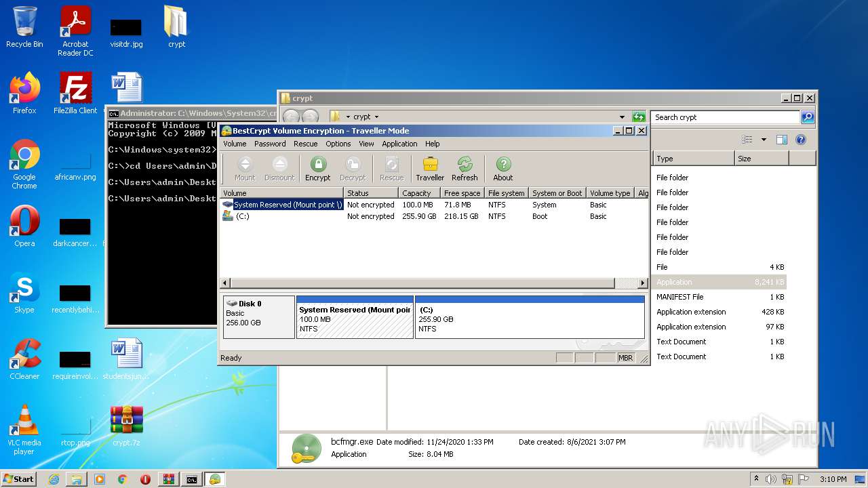The height and width of the screenshot is (488, 868).
Task: Sort Explorer list by Size column
Action: (x=762, y=159)
